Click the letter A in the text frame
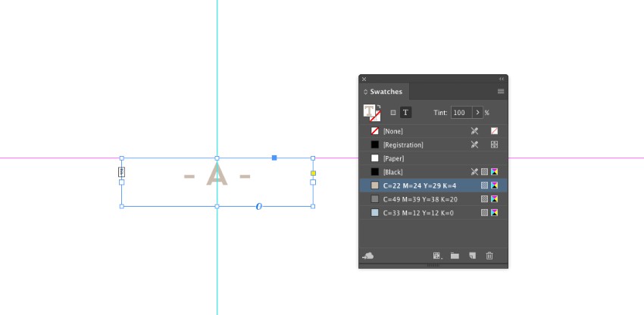The width and height of the screenshot is (644, 315). pyautogui.click(x=217, y=175)
